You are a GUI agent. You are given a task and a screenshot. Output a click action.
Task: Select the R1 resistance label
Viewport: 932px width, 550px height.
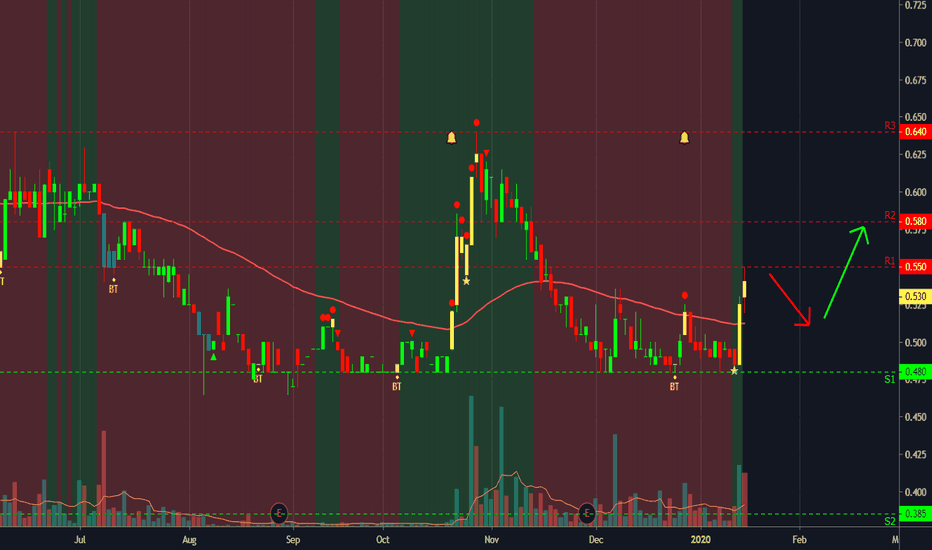pos(890,261)
